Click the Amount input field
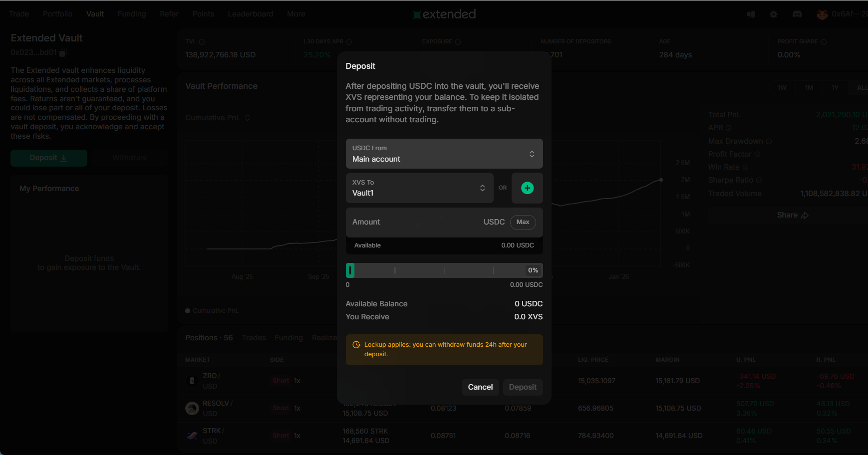This screenshot has width=868, height=455. tap(414, 222)
